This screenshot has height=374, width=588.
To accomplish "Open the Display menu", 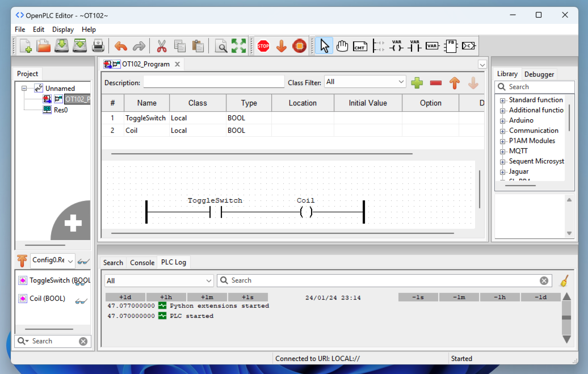I will tap(62, 30).
